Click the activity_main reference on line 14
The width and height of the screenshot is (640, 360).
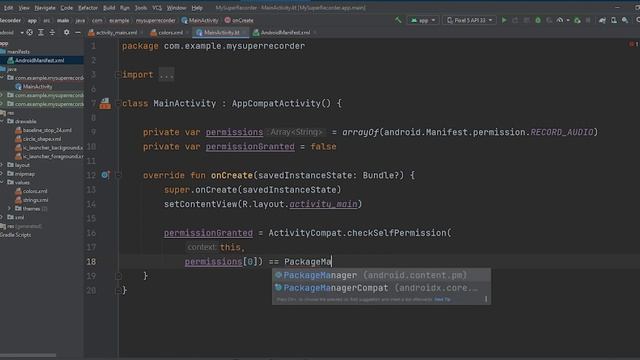pyautogui.click(x=323, y=204)
